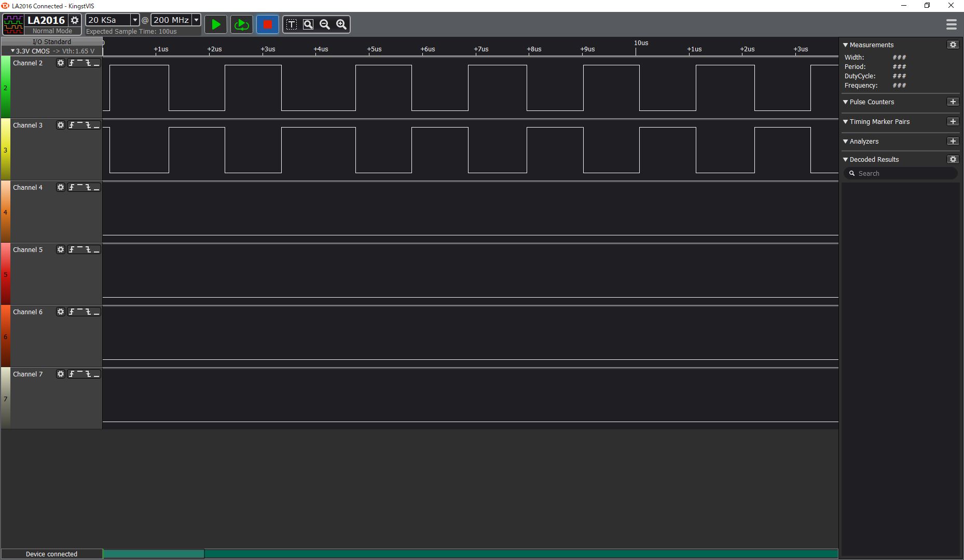Click the +5us mark on the time ruler

point(374,49)
